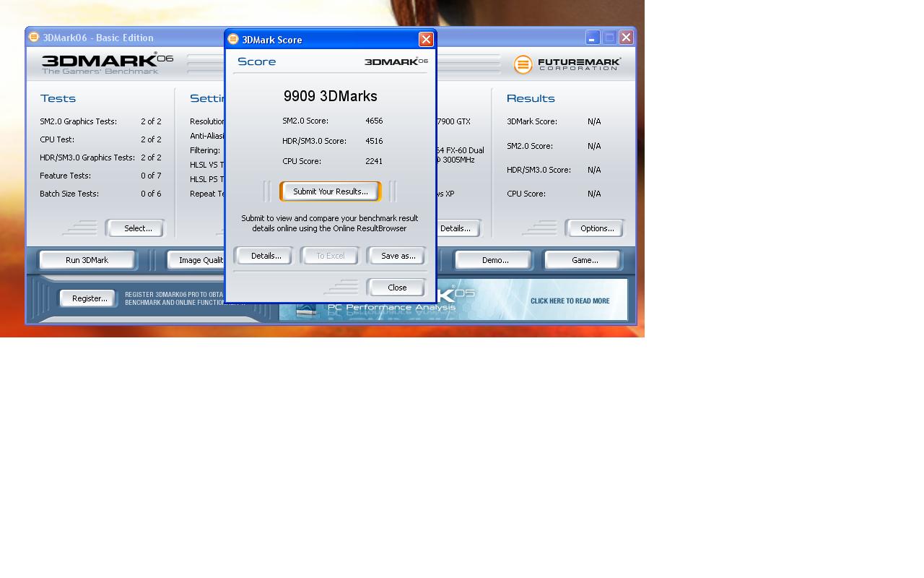924x578 pixels.
Task: Minimize the 3DMark06 main window
Action: pyautogui.click(x=593, y=37)
